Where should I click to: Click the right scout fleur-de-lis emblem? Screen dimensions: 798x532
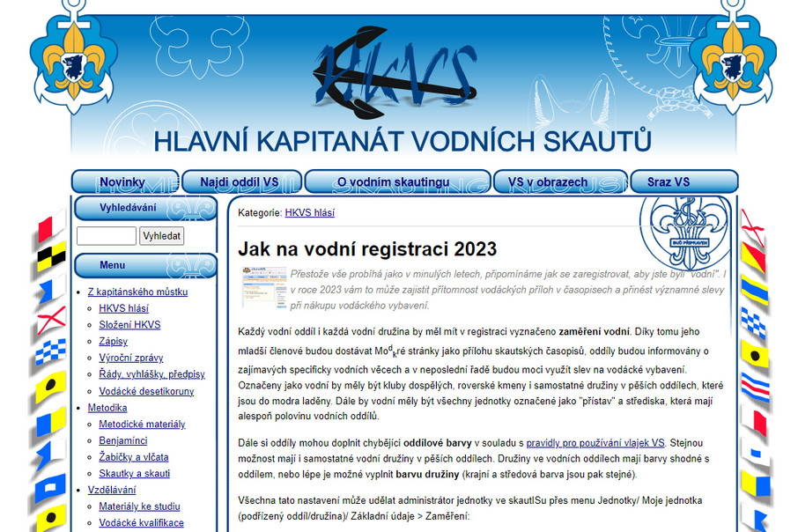(x=733, y=62)
